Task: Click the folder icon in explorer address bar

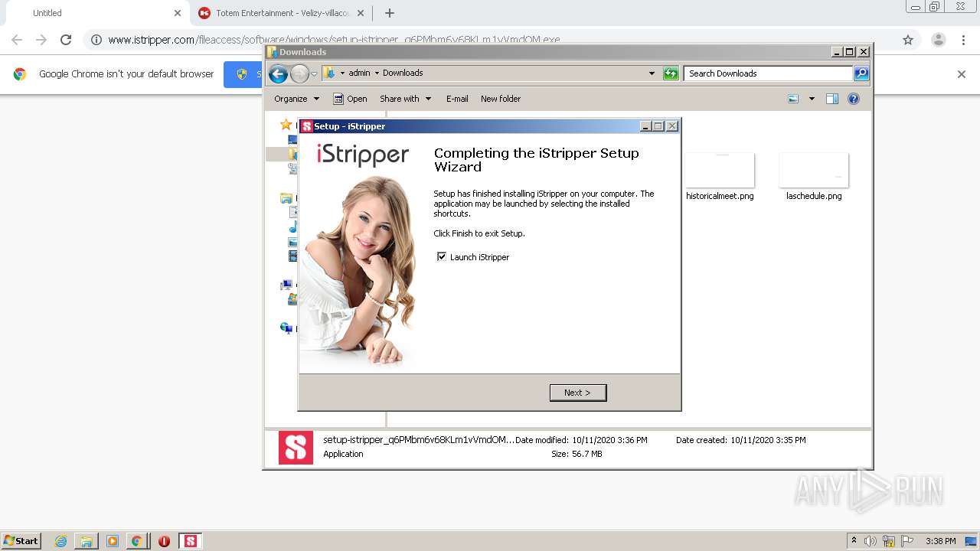Action: [x=328, y=73]
